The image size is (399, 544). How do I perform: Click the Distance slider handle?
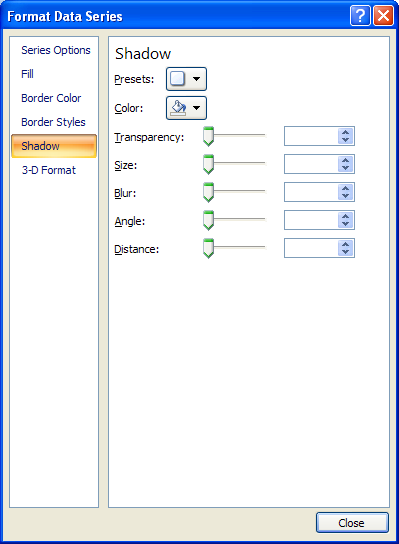[208, 248]
